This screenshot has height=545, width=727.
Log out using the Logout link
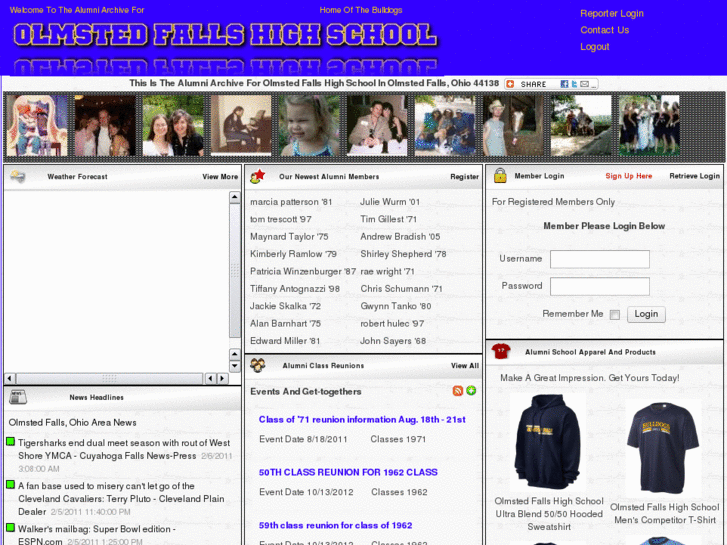(x=594, y=47)
